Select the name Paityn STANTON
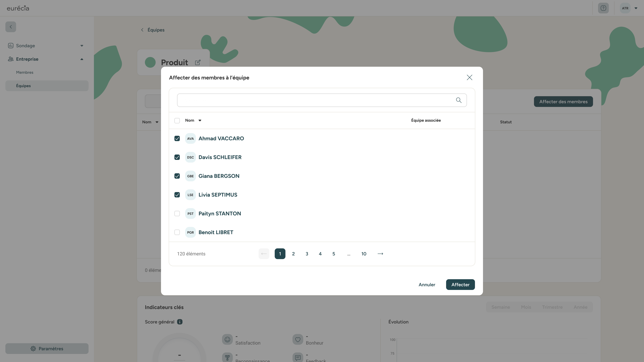This screenshot has width=644, height=362. [x=220, y=213]
